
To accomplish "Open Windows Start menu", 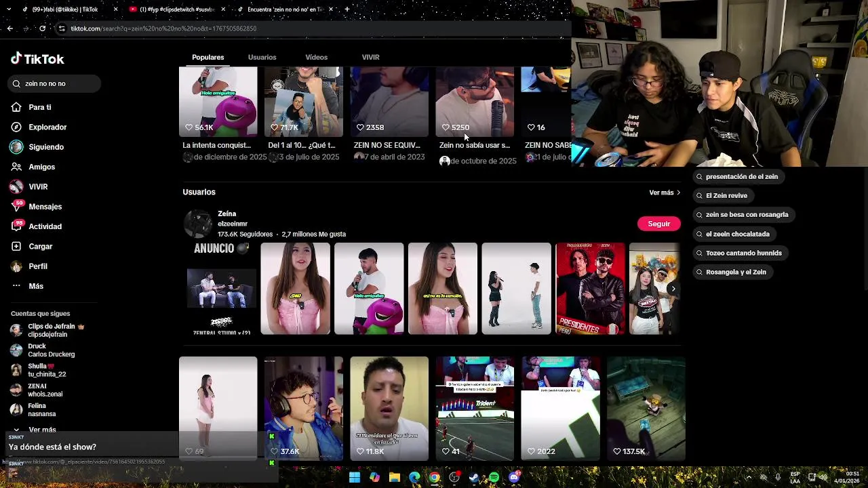I will coord(355,478).
